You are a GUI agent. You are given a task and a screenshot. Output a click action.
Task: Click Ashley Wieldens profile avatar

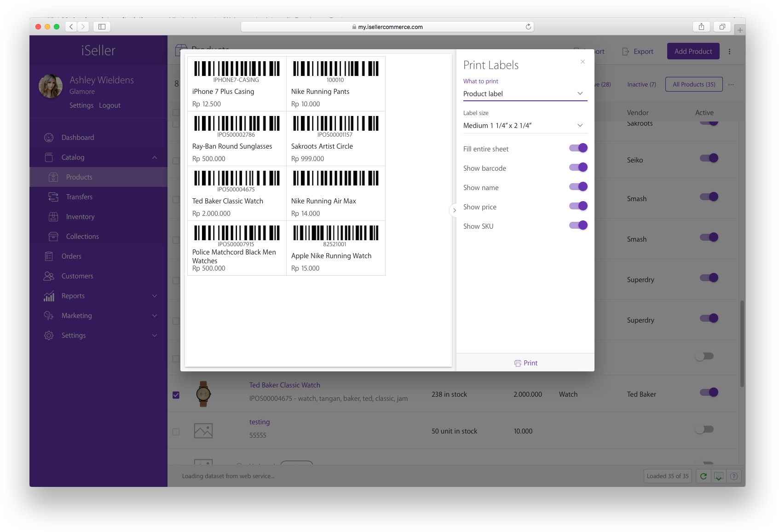[51, 86]
